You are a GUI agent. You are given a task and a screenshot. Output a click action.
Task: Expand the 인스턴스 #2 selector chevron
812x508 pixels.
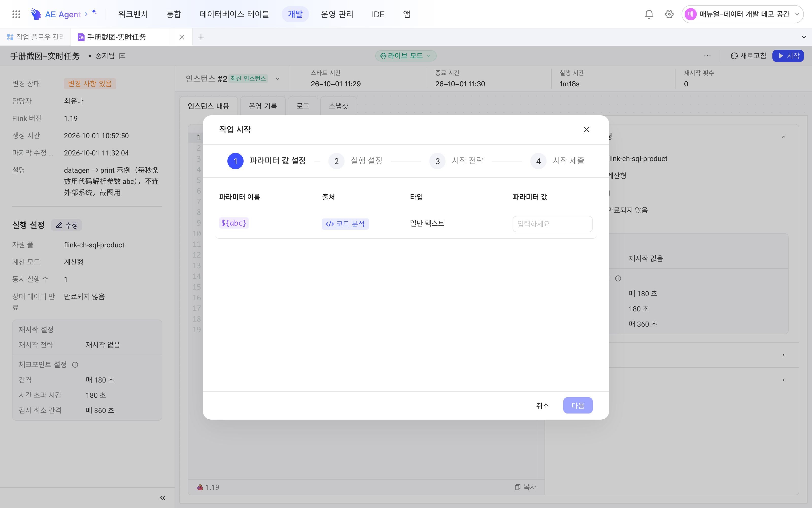[x=278, y=79]
